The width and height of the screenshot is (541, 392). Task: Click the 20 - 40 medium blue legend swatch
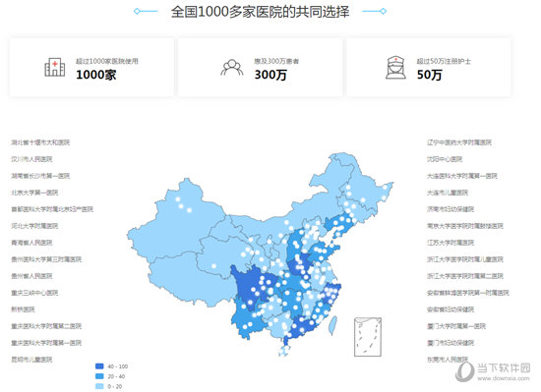click(x=99, y=376)
